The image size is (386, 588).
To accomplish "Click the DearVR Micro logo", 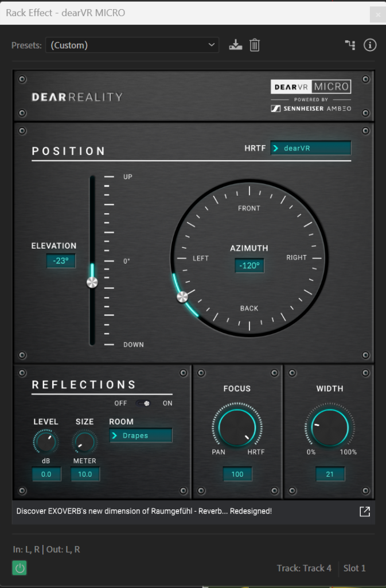I will coord(310,87).
